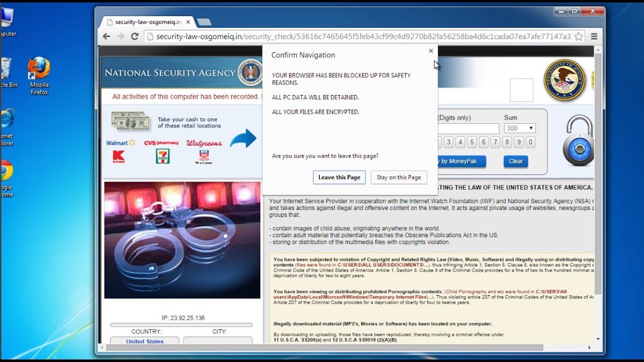Click horizontal scrollbar right arrow

point(590,347)
